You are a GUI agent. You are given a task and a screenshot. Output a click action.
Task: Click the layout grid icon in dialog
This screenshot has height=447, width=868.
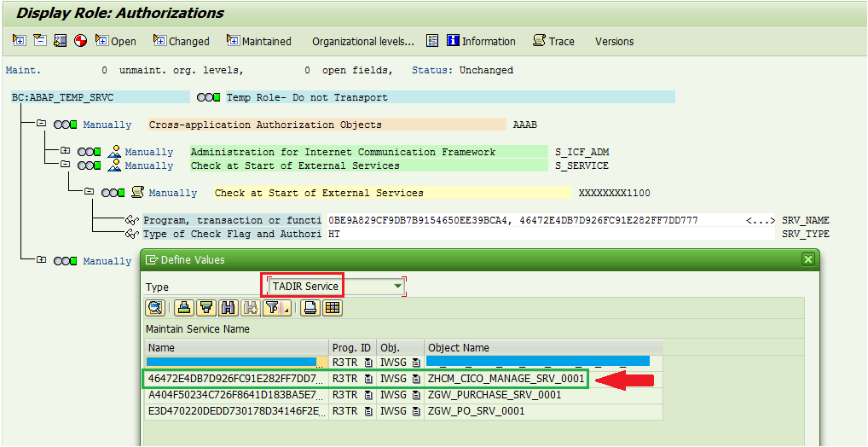pyautogui.click(x=333, y=308)
